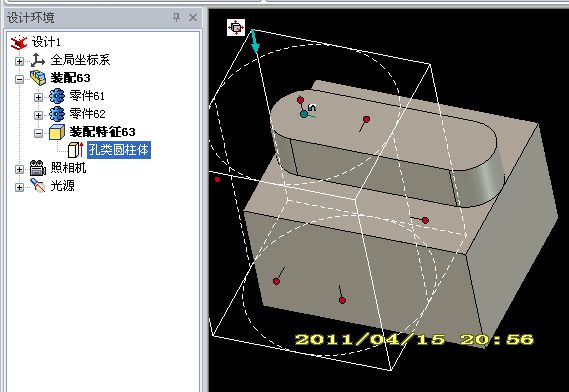
Task: Collapse the 装配特征63 node
Action: pyautogui.click(x=38, y=133)
